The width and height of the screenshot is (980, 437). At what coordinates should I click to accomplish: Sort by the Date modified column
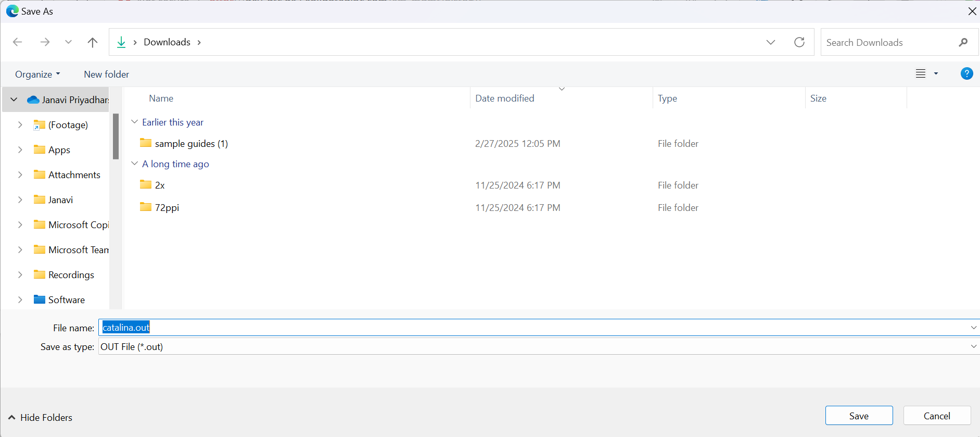pos(505,98)
